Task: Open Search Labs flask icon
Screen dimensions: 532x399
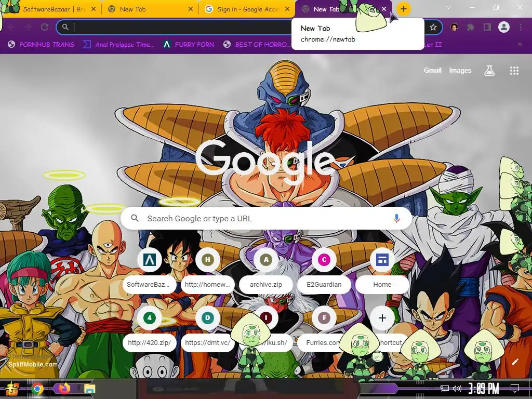Action: (x=489, y=71)
